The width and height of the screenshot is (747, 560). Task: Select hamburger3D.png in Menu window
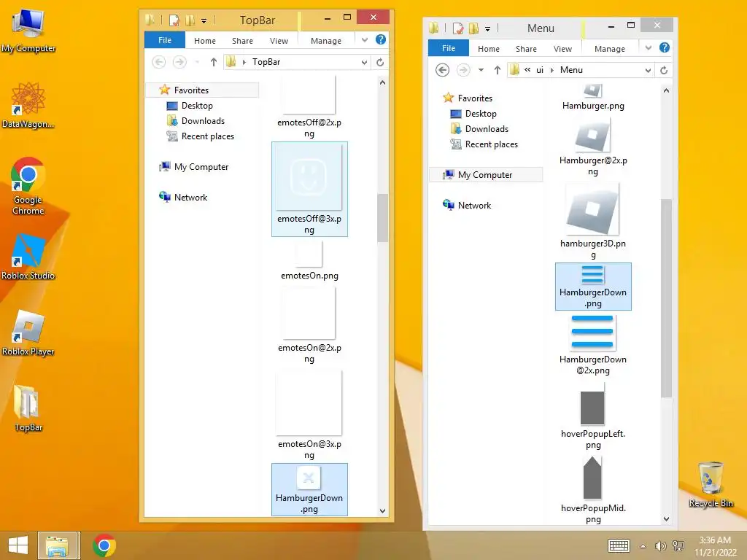click(x=593, y=222)
